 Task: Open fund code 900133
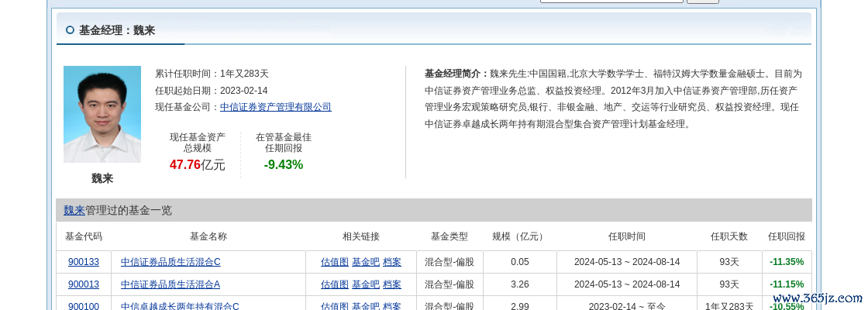point(84,262)
